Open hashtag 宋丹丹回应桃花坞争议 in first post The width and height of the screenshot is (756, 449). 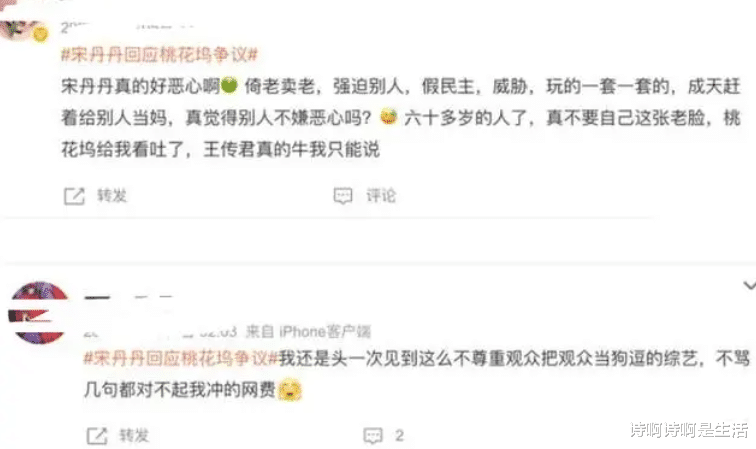(159, 54)
